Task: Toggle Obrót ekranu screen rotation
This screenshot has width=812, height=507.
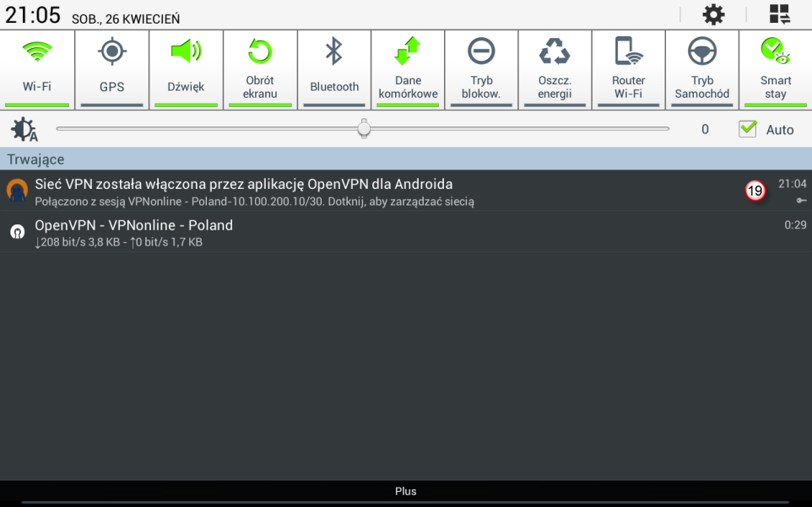Action: point(260,69)
